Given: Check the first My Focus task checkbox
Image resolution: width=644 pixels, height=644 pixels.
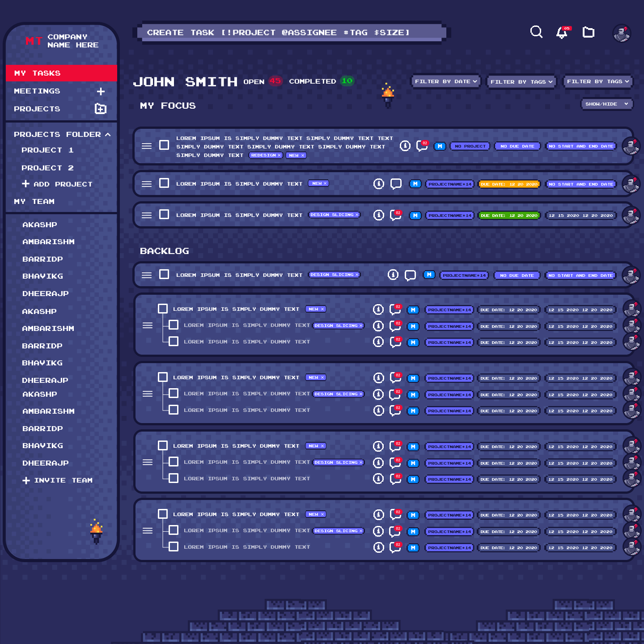Looking at the screenshot, I should [164, 145].
